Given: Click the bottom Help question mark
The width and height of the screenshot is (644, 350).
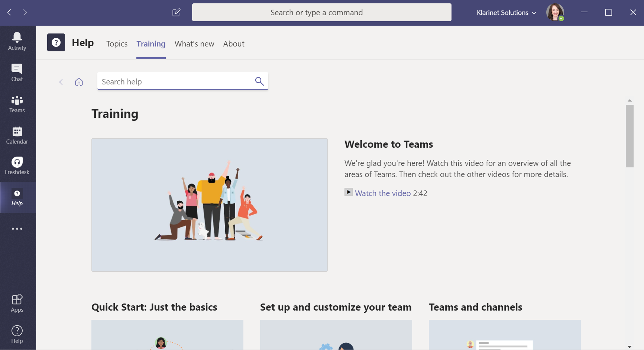Looking at the screenshot, I should [17, 334].
